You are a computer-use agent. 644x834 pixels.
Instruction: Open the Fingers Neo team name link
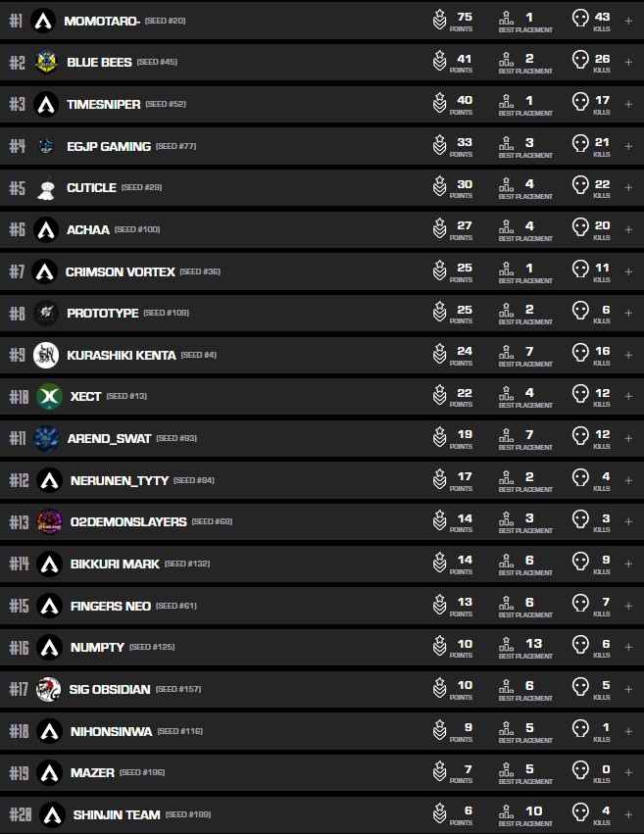pyautogui.click(x=110, y=606)
